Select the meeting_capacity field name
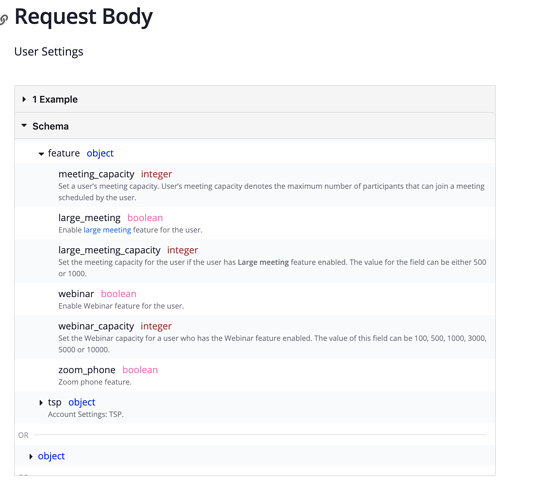557x499 pixels. tap(96, 174)
